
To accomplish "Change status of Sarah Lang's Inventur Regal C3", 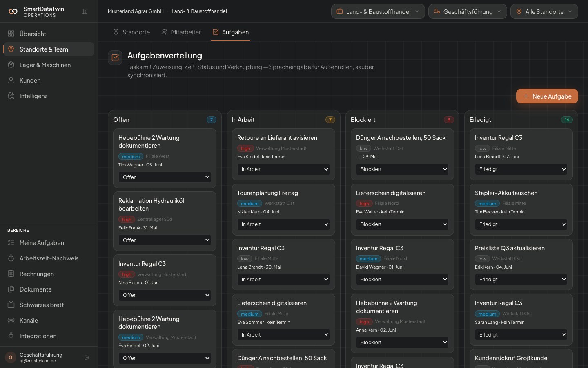I will [x=521, y=334].
